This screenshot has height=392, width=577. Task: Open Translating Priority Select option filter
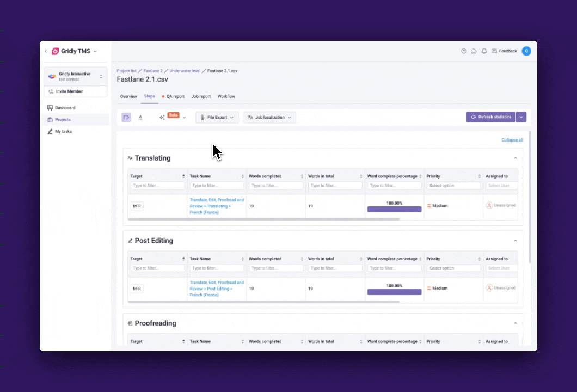[x=453, y=186]
